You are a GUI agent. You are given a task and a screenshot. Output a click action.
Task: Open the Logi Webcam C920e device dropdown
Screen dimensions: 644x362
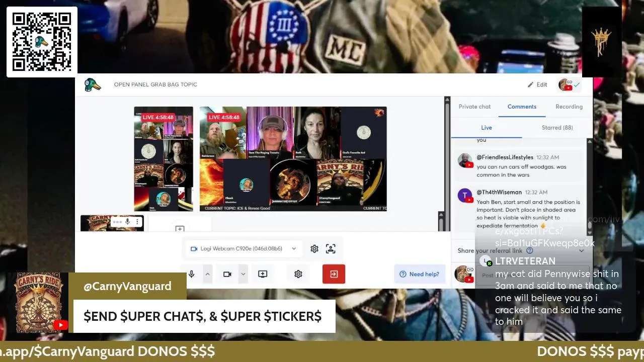tap(244, 248)
